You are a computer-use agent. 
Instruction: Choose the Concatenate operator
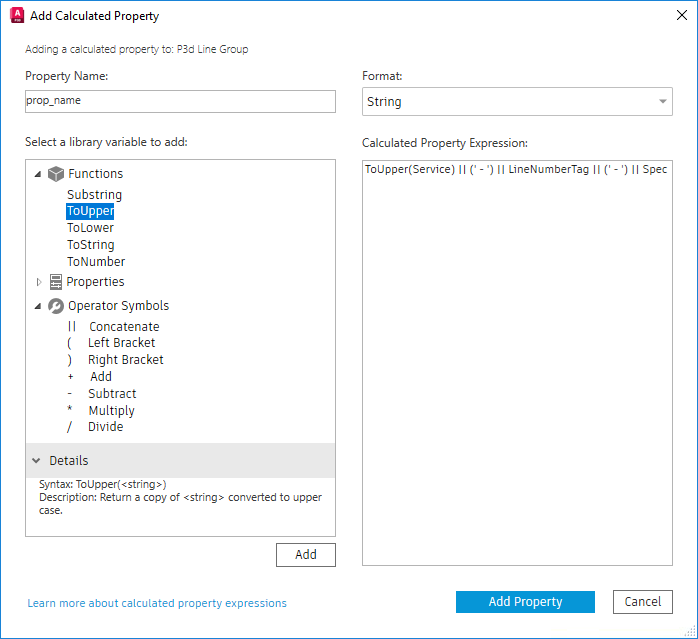click(x=123, y=327)
